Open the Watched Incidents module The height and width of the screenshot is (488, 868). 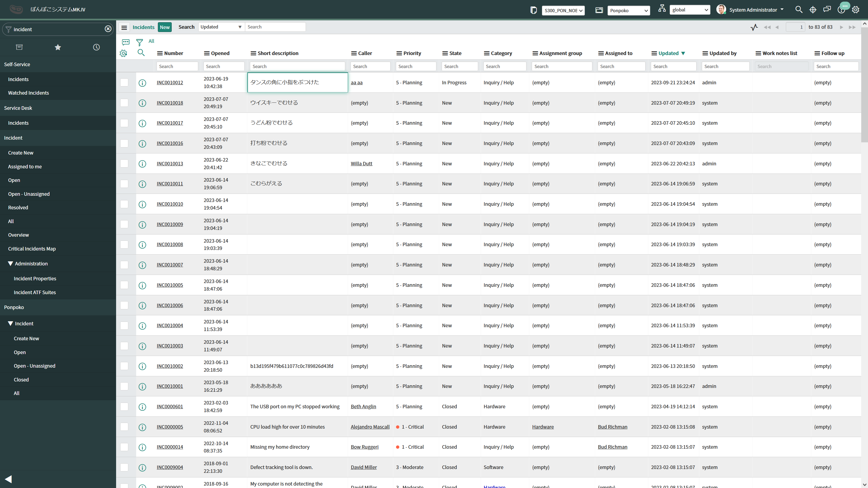tap(28, 93)
